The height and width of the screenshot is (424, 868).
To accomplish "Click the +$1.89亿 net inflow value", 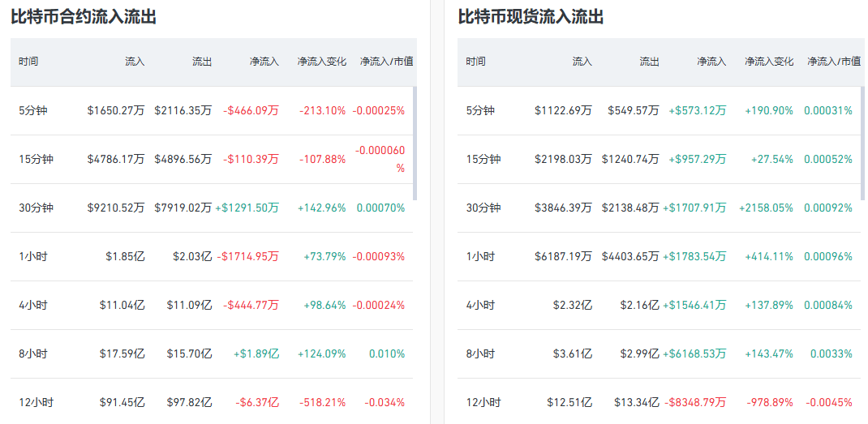I will click(x=256, y=353).
